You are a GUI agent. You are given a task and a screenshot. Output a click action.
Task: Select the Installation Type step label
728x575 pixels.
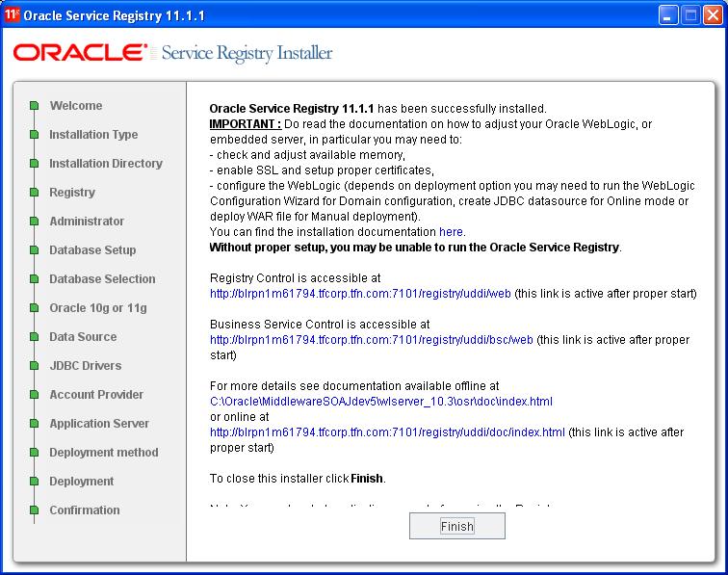pyautogui.click(x=93, y=134)
